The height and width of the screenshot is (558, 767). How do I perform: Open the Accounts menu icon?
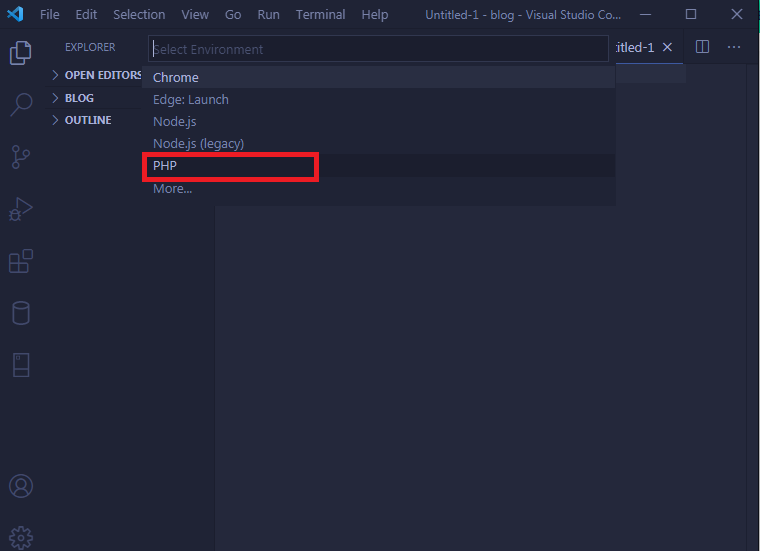point(21,487)
